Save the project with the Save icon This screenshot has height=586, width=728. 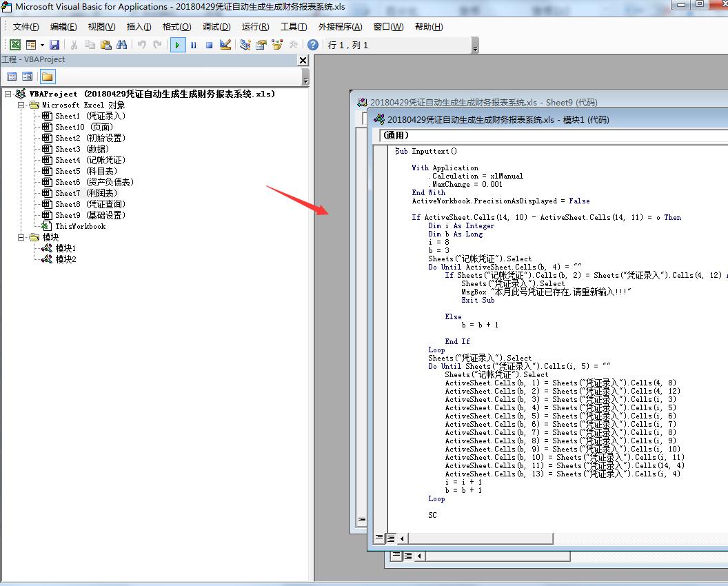(54, 44)
